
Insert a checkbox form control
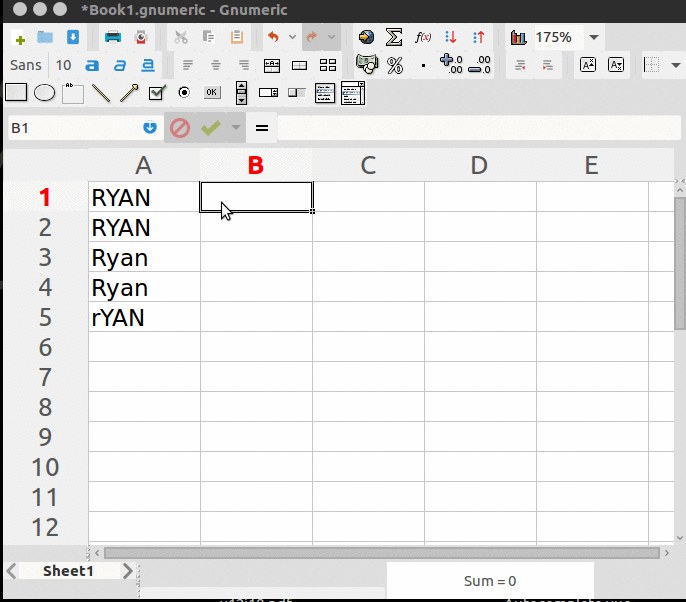click(156, 93)
